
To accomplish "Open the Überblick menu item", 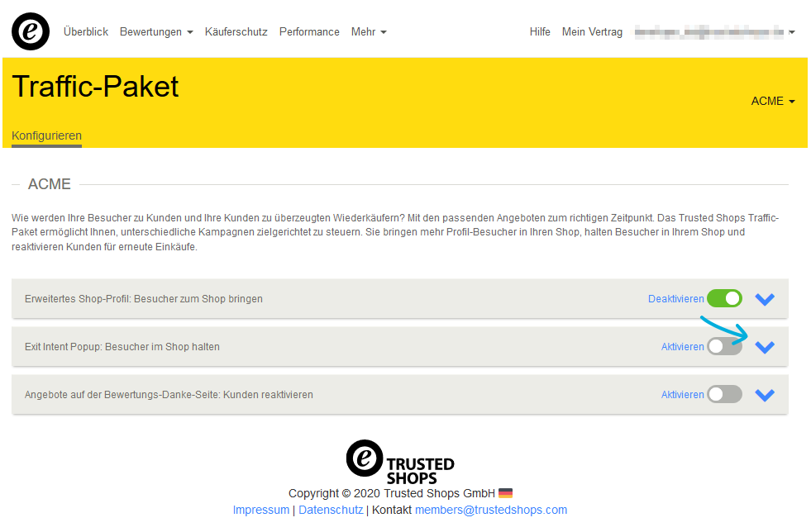I will click(x=86, y=31).
